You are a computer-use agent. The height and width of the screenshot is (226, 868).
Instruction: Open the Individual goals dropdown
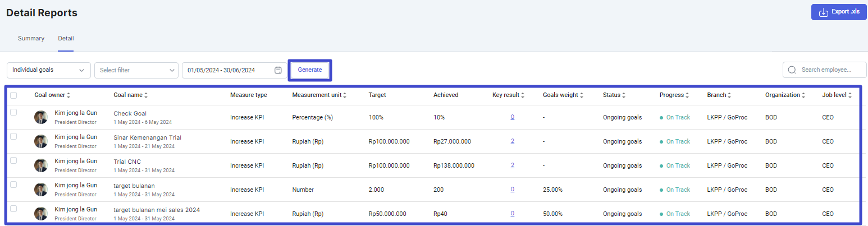pos(49,70)
